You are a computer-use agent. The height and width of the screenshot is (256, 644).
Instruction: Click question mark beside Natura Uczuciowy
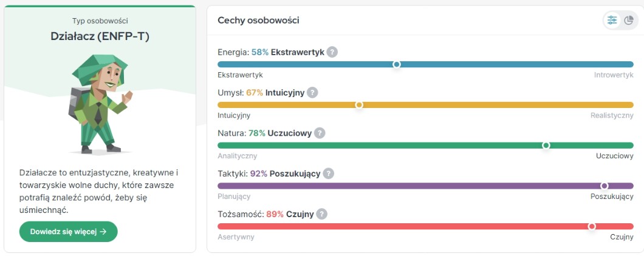[320, 133]
